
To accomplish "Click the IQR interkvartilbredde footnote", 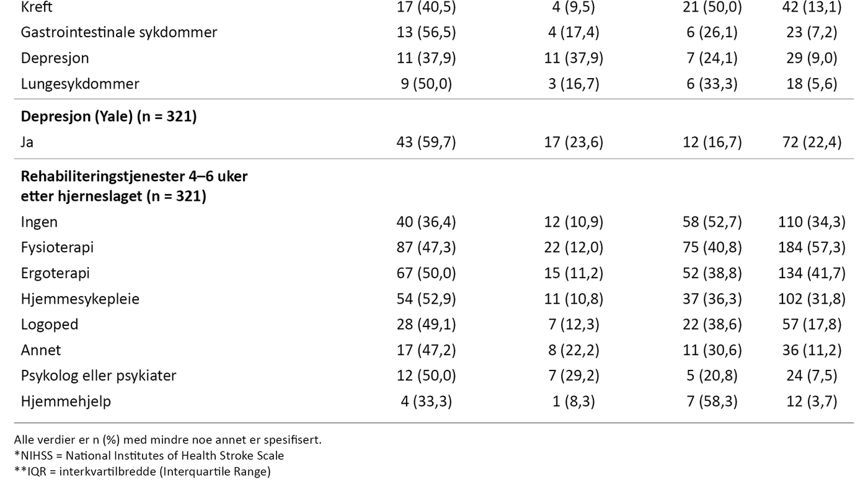I will coord(142,471).
